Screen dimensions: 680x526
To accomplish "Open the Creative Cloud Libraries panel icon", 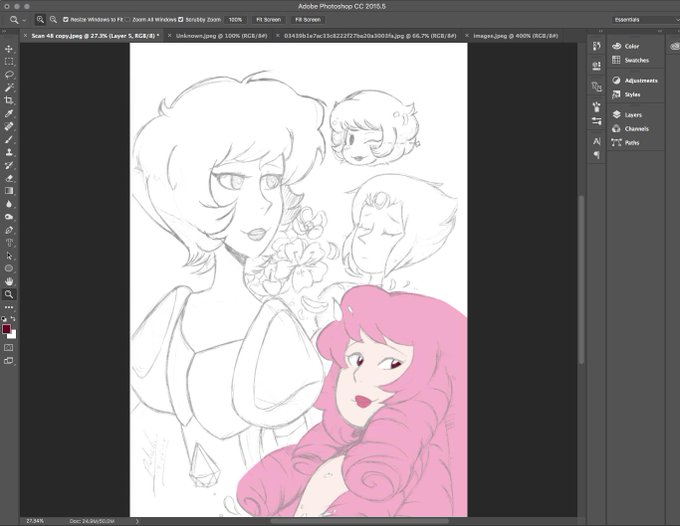I will (x=674, y=46).
